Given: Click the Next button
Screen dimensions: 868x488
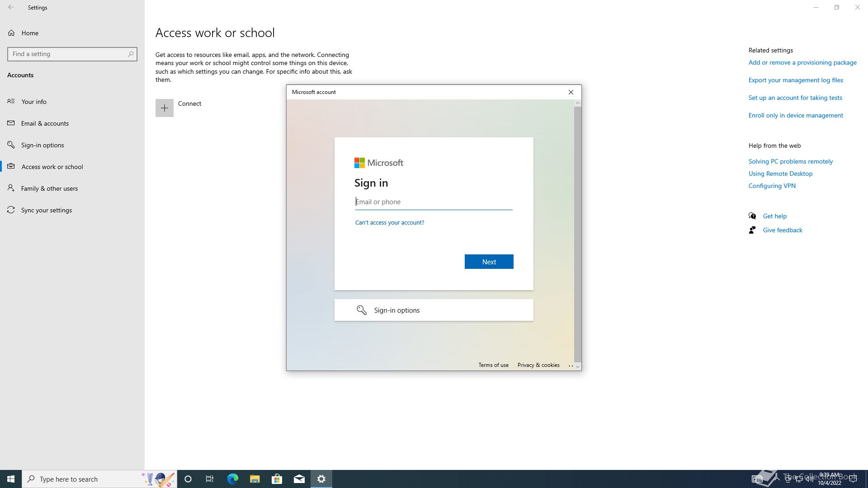Looking at the screenshot, I should pyautogui.click(x=489, y=262).
